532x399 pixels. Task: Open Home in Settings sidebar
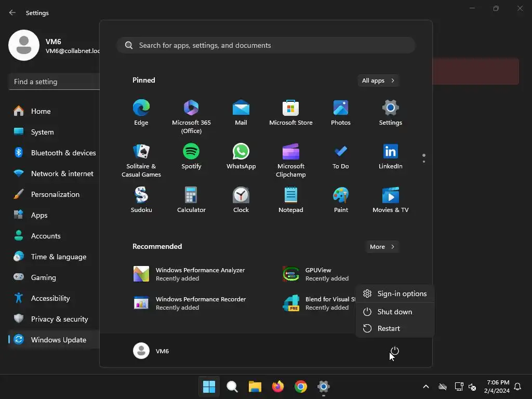click(54, 111)
